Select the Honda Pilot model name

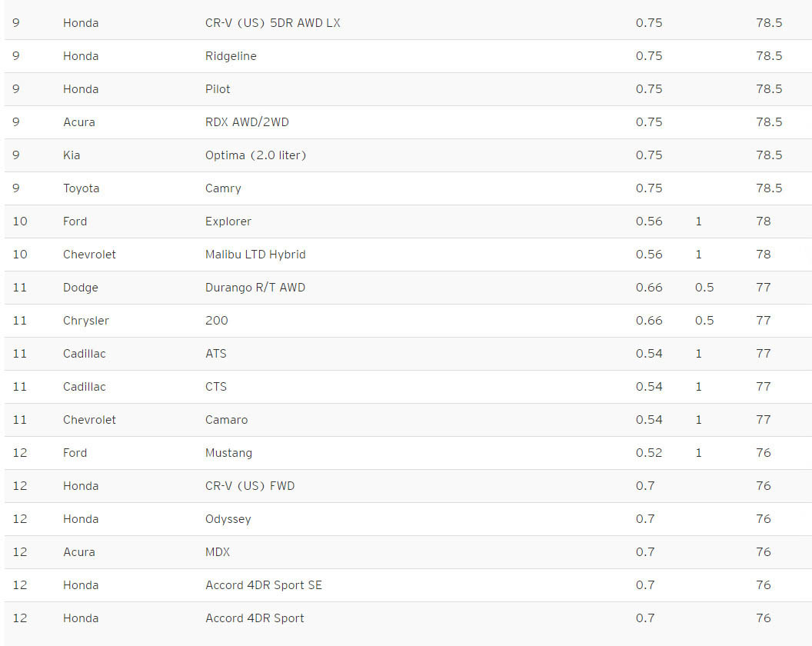coord(218,89)
